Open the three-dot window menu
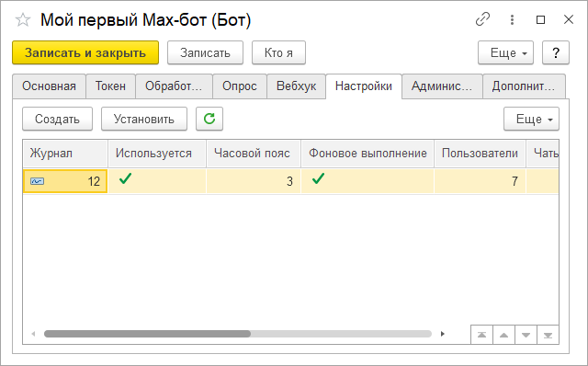588x366 pixels. (x=512, y=19)
